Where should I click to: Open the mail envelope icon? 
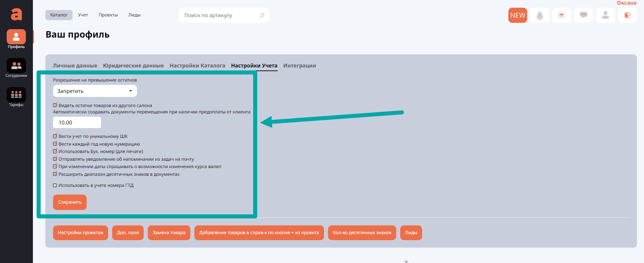coord(561,15)
